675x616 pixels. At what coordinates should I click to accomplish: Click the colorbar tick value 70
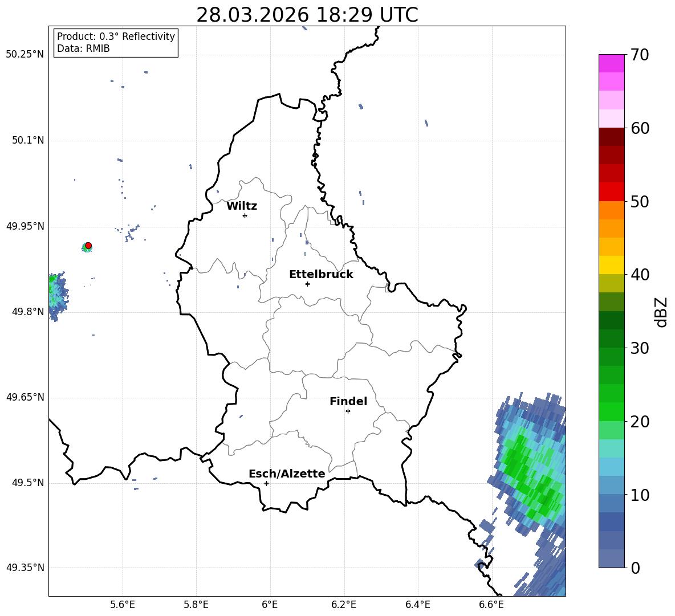(640, 55)
